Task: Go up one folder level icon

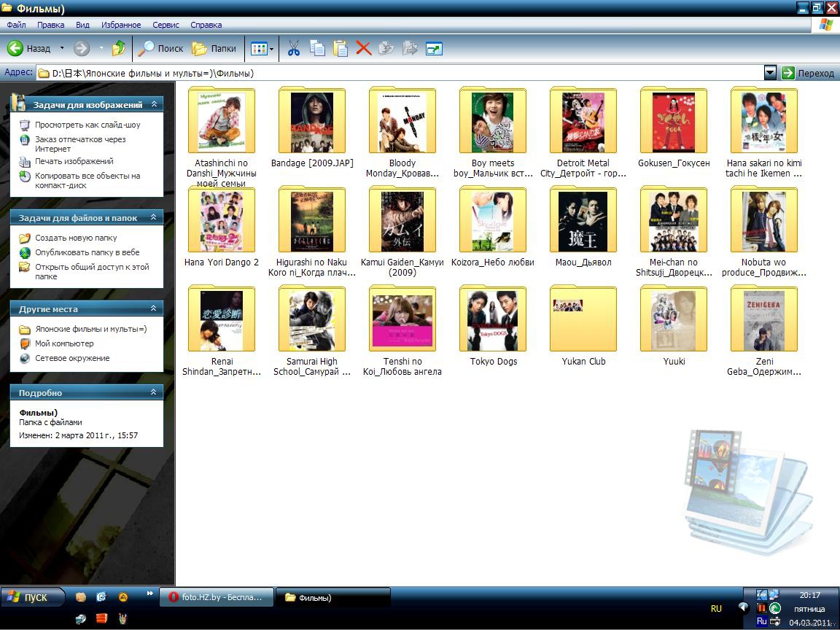Action: click(118, 49)
